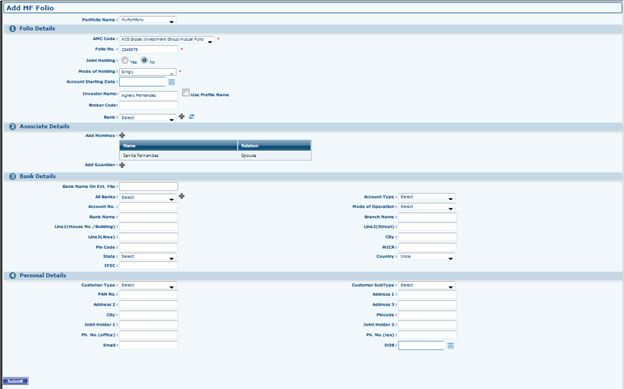This screenshot has width=624, height=389.
Task: Open the Customer Type dropdown
Action: click(x=148, y=285)
